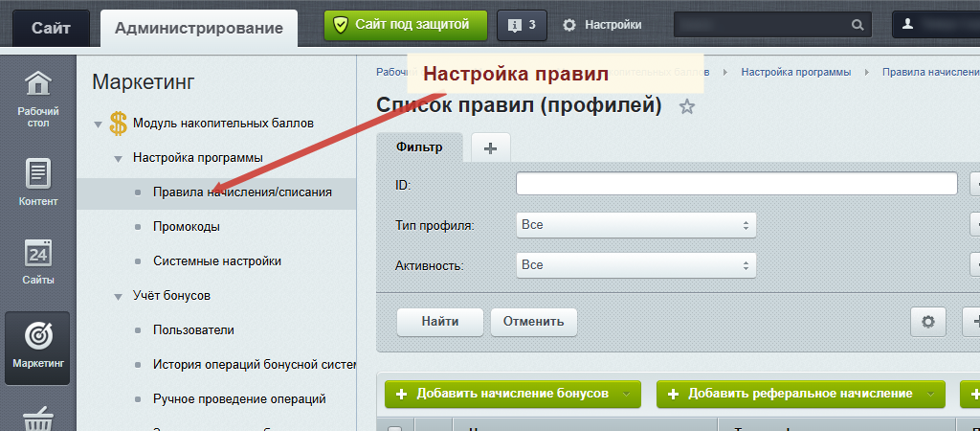Open Ручное проведение операций item
This screenshot has width=980, height=431.
[239, 399]
